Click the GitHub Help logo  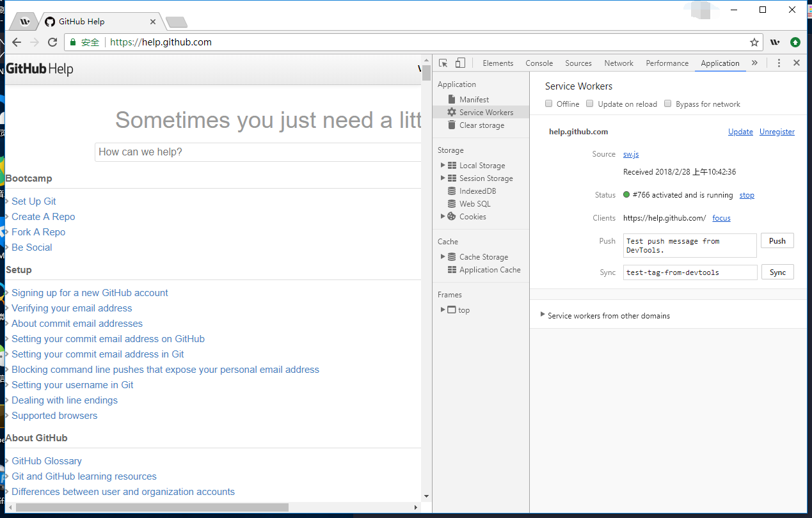click(x=40, y=69)
